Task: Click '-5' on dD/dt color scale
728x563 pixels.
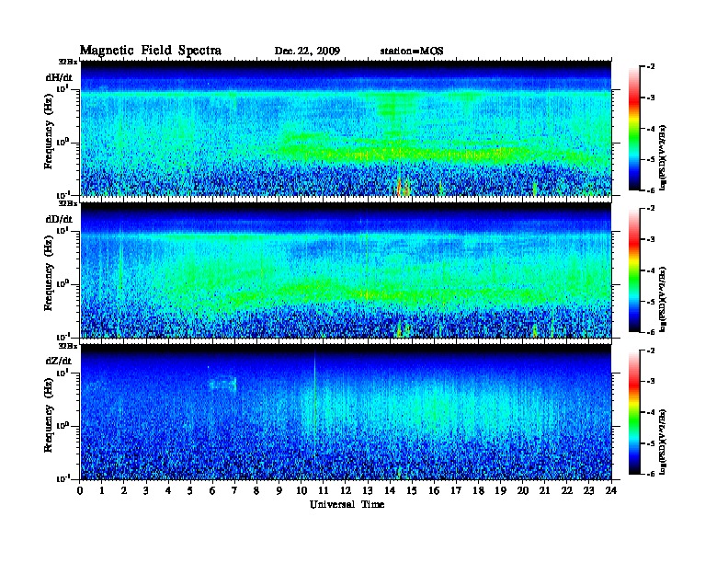Action: click(651, 301)
